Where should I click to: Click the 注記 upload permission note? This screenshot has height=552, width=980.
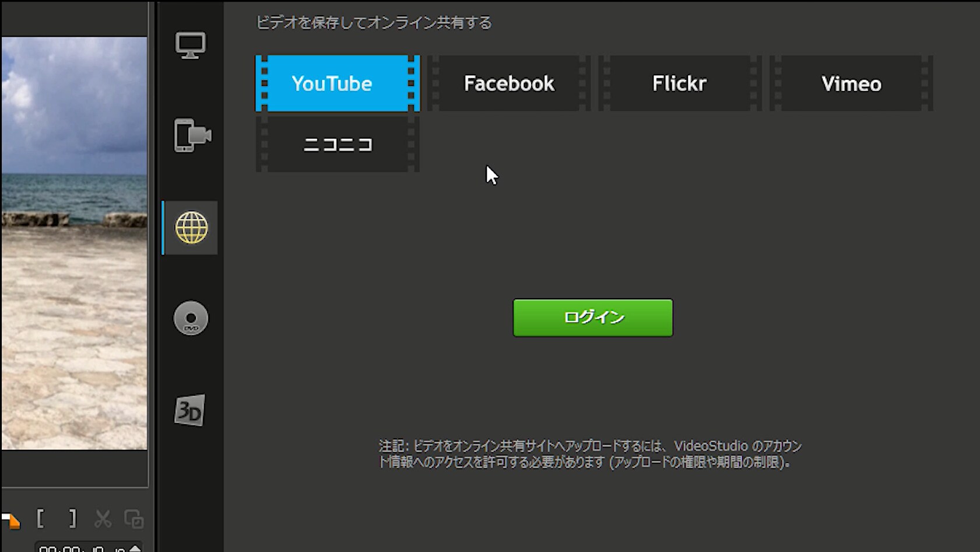coord(591,454)
